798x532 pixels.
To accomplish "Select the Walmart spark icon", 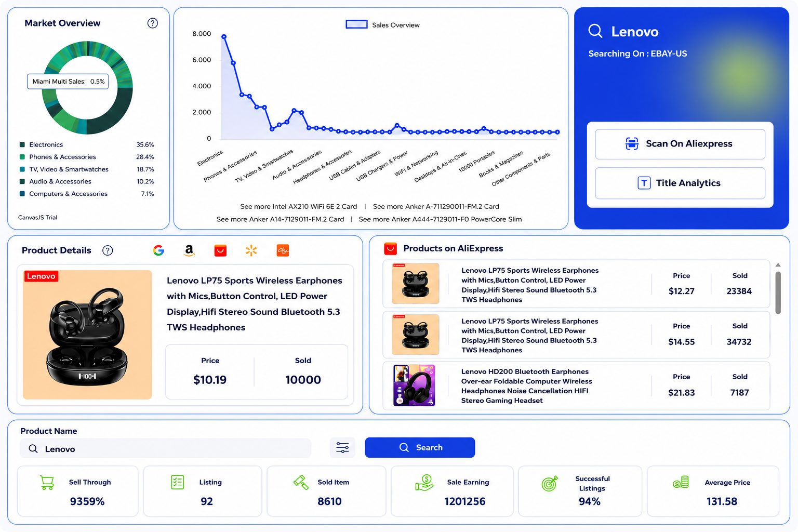I will click(x=251, y=250).
